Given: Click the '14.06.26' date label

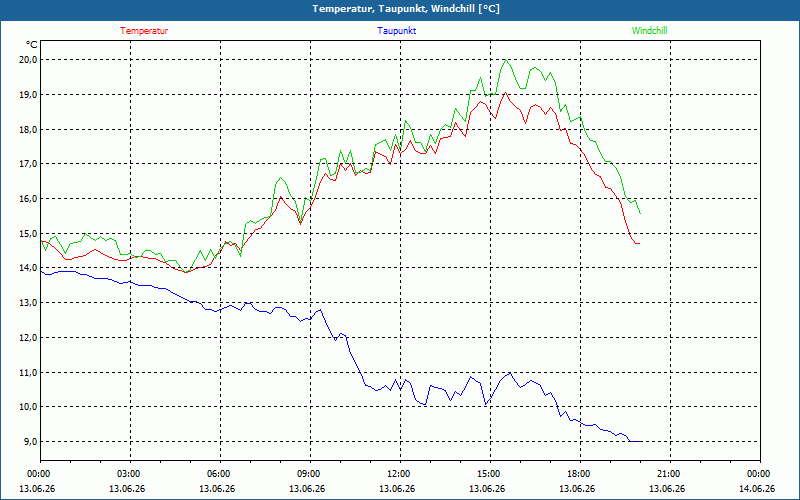Looking at the screenshot, I should (757, 489).
